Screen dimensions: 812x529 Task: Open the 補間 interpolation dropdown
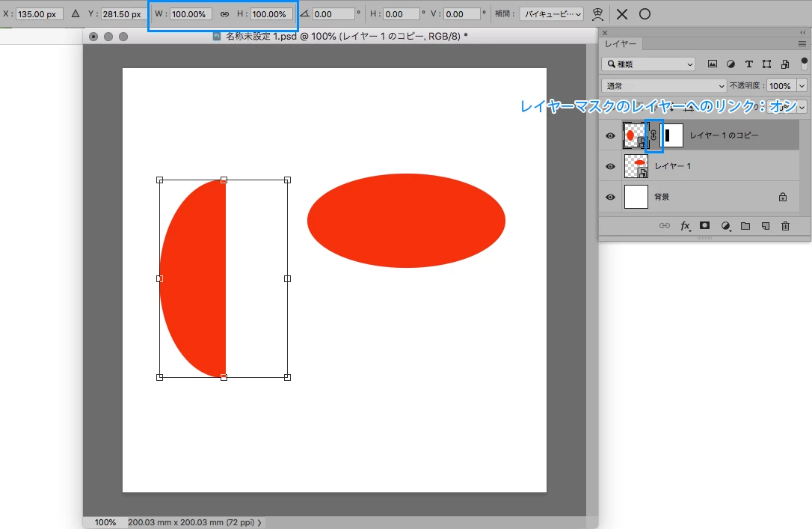[x=552, y=14]
